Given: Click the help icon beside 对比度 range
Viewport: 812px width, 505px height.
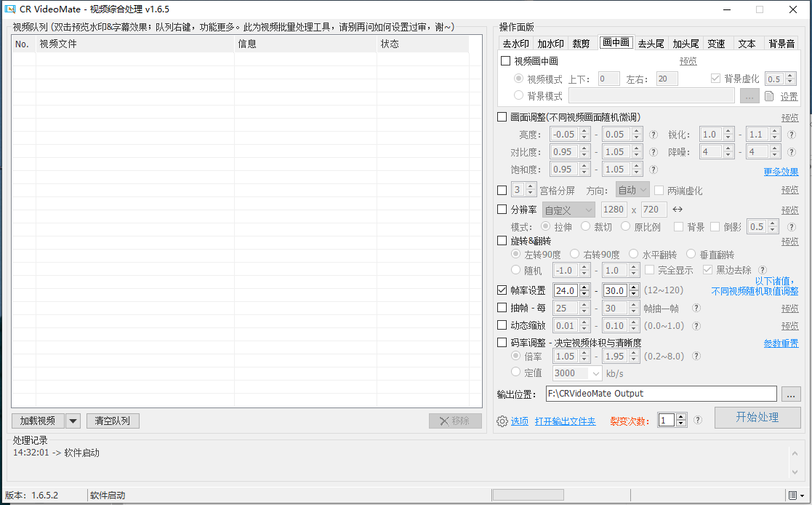Looking at the screenshot, I should (654, 152).
